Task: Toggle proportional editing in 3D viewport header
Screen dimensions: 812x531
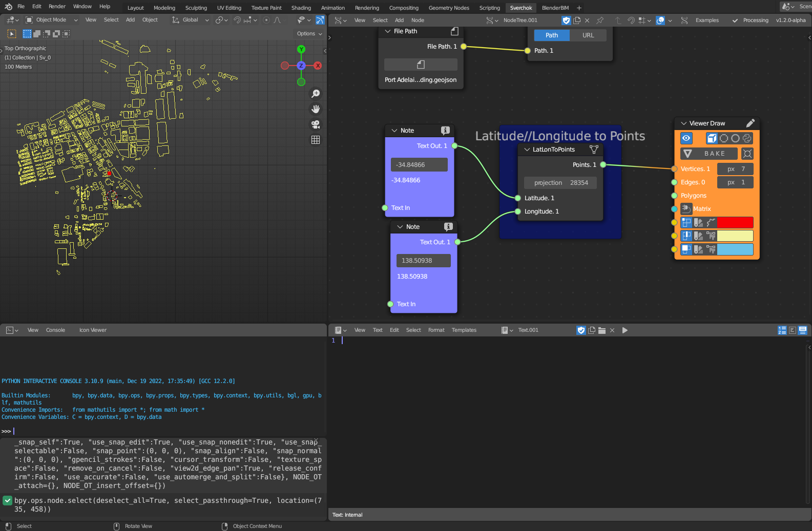Action: (266, 20)
